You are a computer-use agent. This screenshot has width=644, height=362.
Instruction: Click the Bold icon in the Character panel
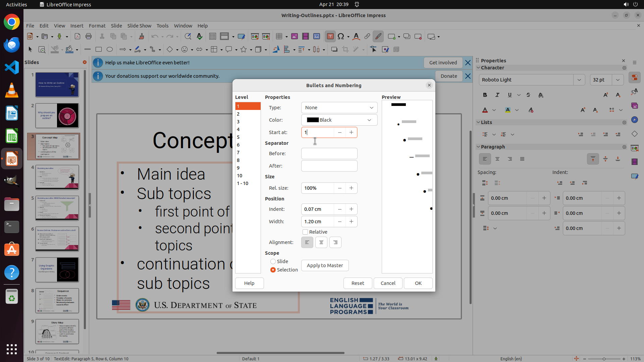coord(485,95)
